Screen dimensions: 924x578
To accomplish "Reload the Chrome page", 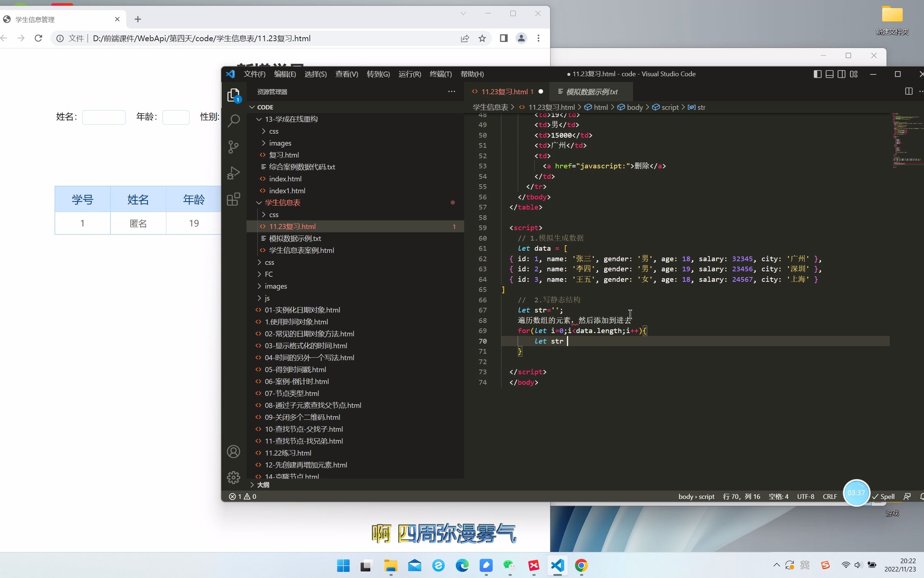I will (x=39, y=38).
